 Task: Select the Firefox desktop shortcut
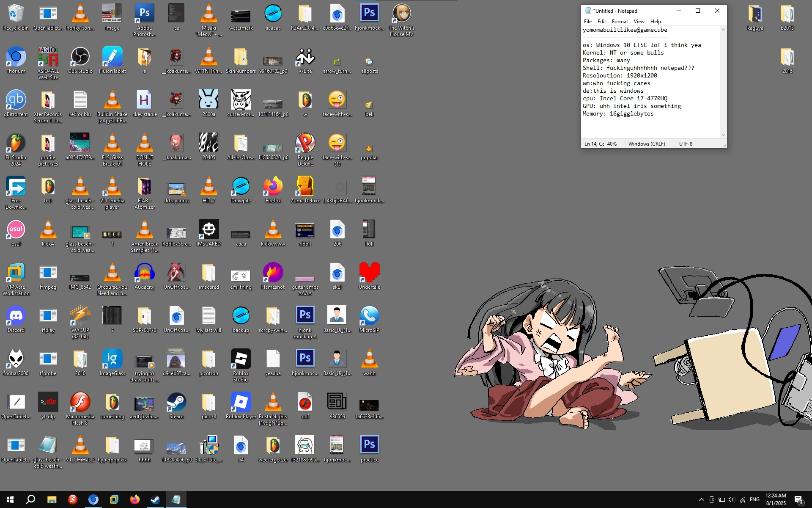[273, 190]
